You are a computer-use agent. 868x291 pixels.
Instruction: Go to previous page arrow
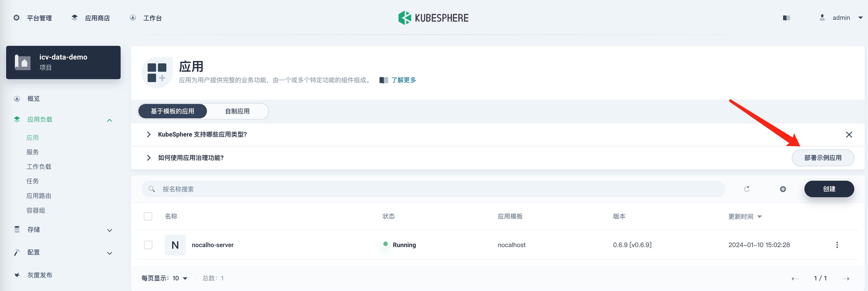[795, 278]
